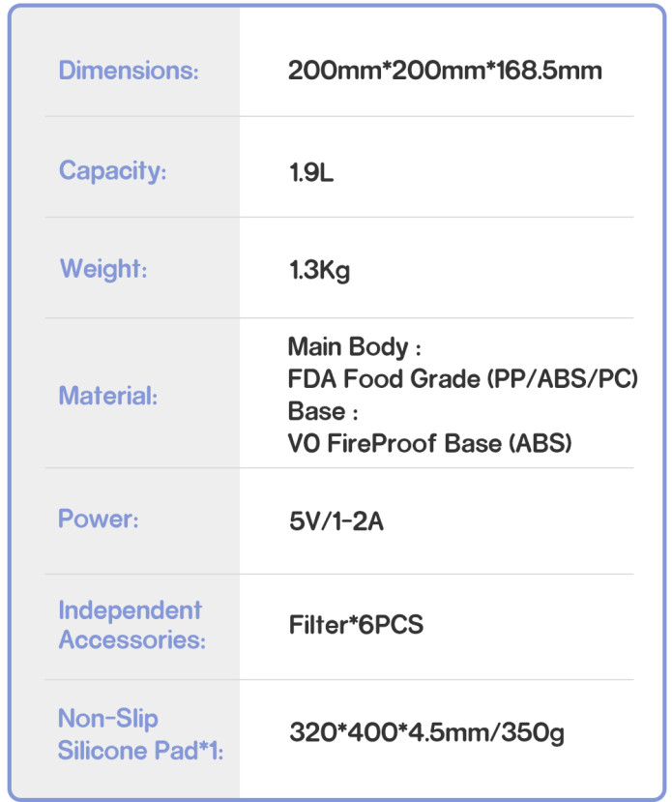Viewport: 672px width, 802px height.
Task: Click the Main Body heading text
Action: click(355, 346)
